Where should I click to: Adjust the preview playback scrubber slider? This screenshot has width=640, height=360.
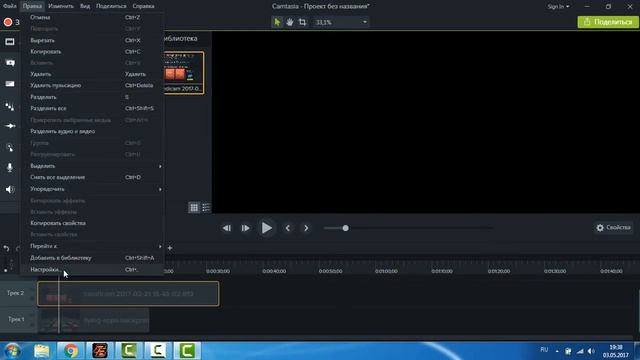pos(345,228)
